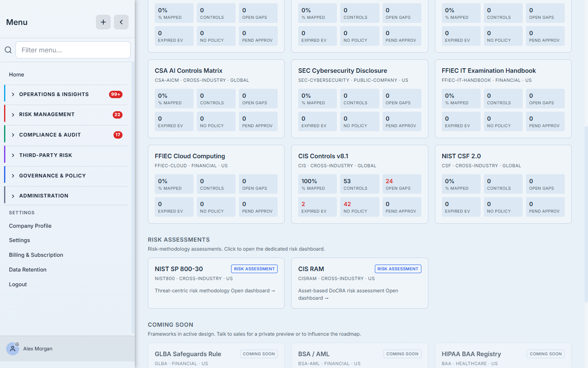Click Alex Morgan's avatar icon

[13, 349]
